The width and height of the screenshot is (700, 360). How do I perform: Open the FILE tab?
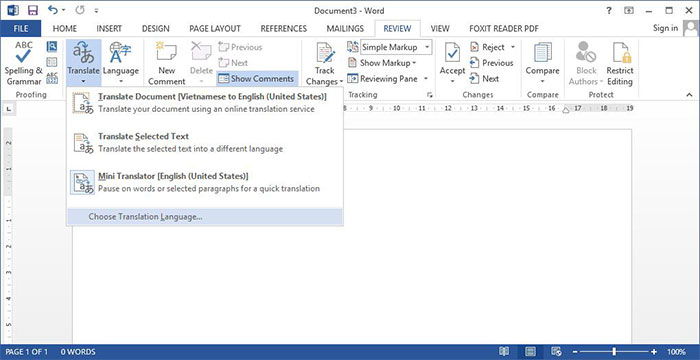(x=21, y=29)
